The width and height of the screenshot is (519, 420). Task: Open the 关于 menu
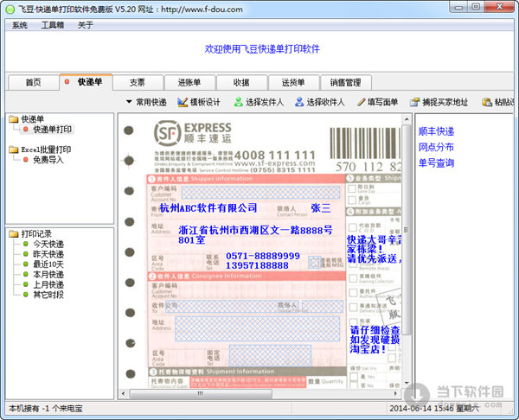(86, 25)
